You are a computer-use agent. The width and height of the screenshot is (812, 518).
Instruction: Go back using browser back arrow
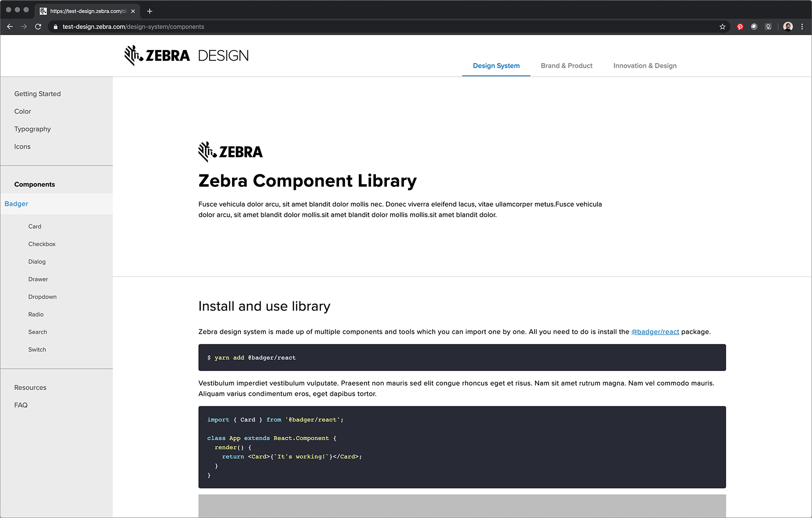pyautogui.click(x=10, y=27)
